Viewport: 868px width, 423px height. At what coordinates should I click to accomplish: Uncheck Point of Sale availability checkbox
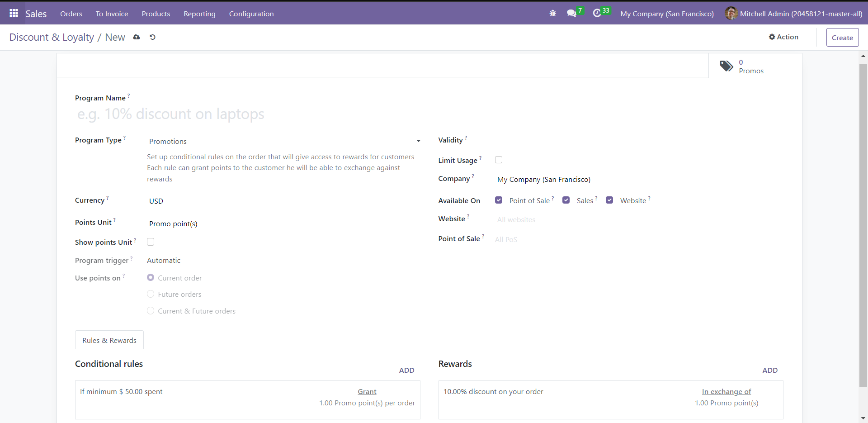(x=499, y=200)
